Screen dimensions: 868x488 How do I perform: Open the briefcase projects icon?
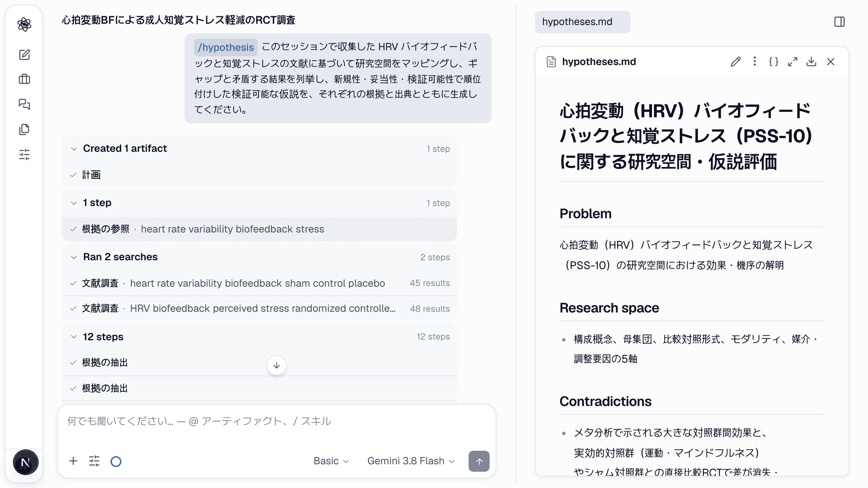coord(24,79)
